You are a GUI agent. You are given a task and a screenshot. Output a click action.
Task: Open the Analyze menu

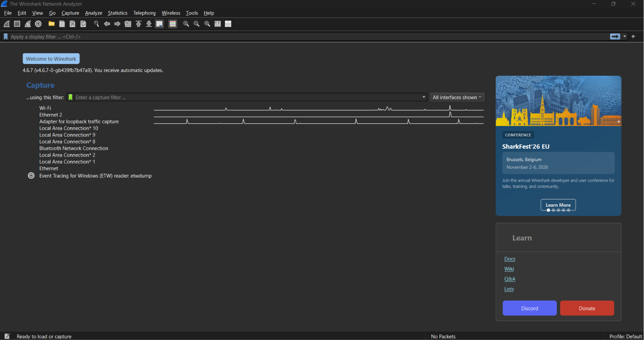pyautogui.click(x=93, y=13)
